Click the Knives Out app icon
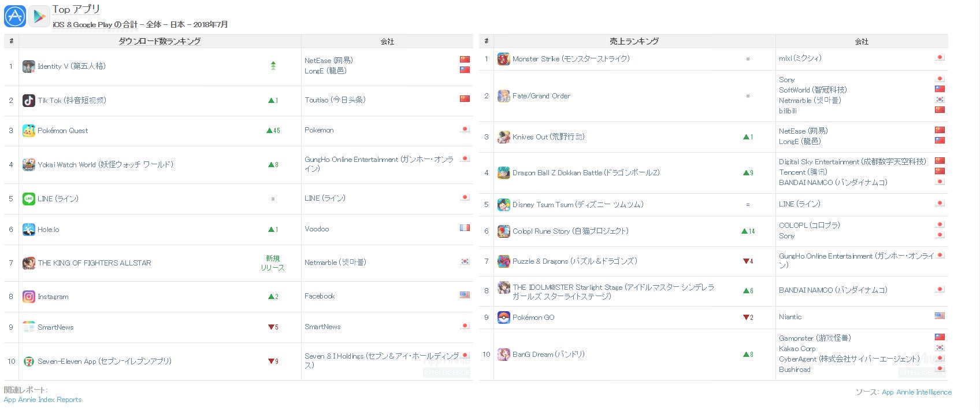 pyautogui.click(x=504, y=137)
